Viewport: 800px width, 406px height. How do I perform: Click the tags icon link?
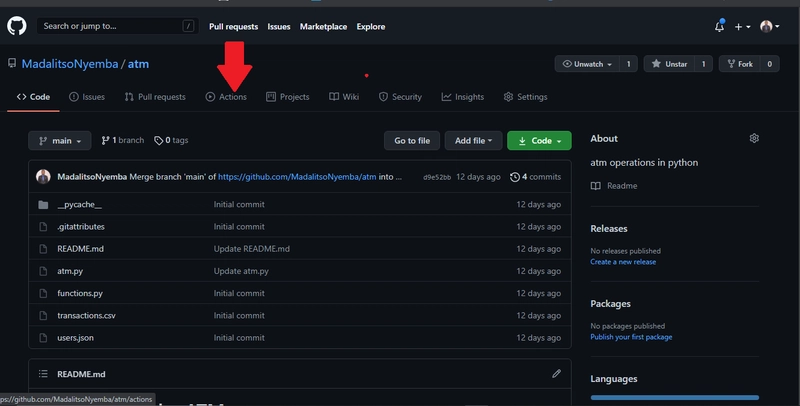click(x=171, y=141)
